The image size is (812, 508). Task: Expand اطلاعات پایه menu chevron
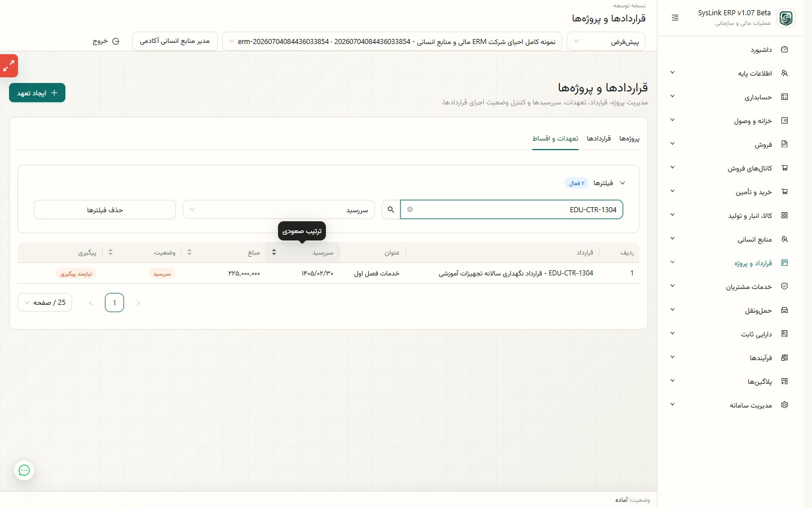pyautogui.click(x=672, y=73)
